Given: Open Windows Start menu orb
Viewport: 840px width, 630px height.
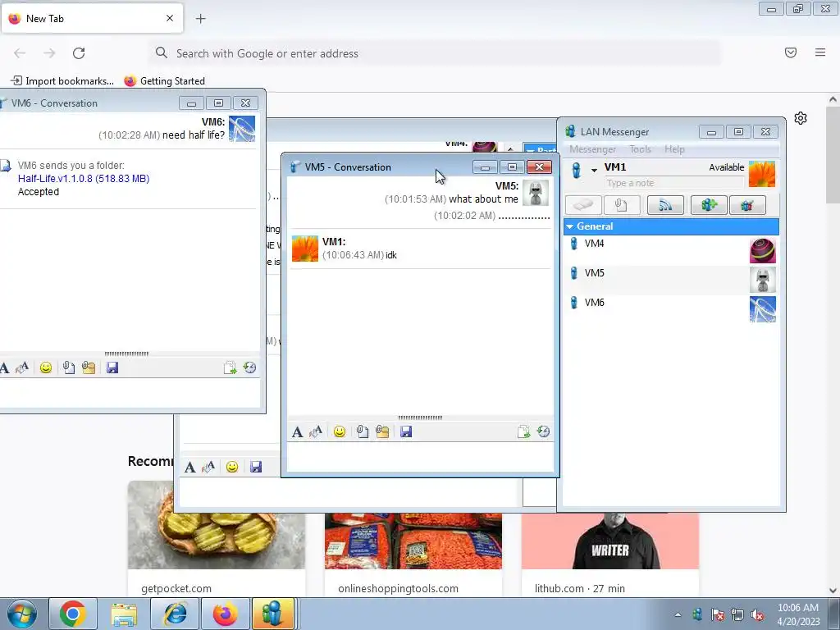Looking at the screenshot, I should coord(22,614).
